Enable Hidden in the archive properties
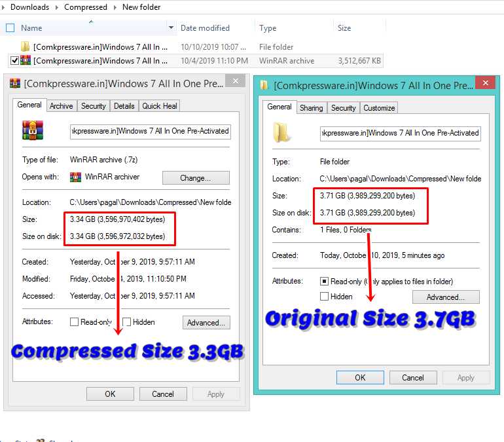504x442 pixels. click(x=126, y=322)
